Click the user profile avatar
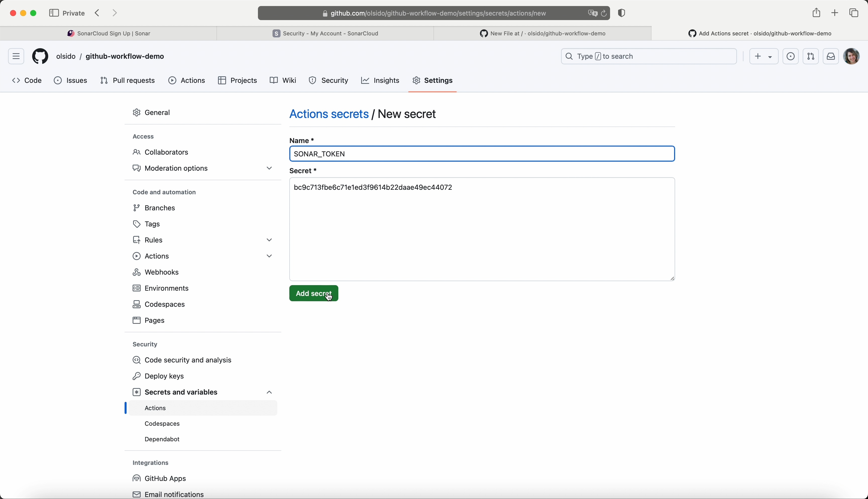 [852, 56]
